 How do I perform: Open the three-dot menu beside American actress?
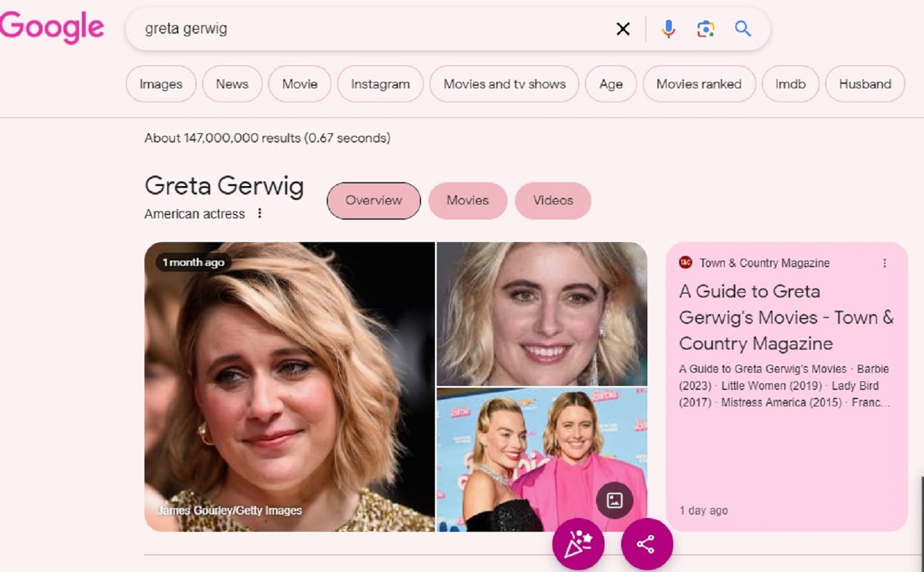tap(259, 213)
